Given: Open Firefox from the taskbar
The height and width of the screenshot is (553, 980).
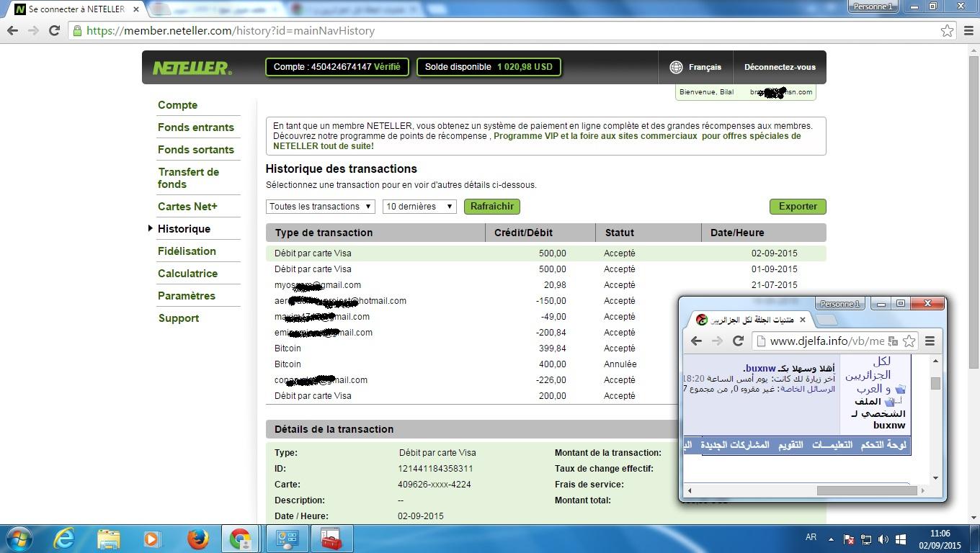Looking at the screenshot, I should click(x=197, y=539).
